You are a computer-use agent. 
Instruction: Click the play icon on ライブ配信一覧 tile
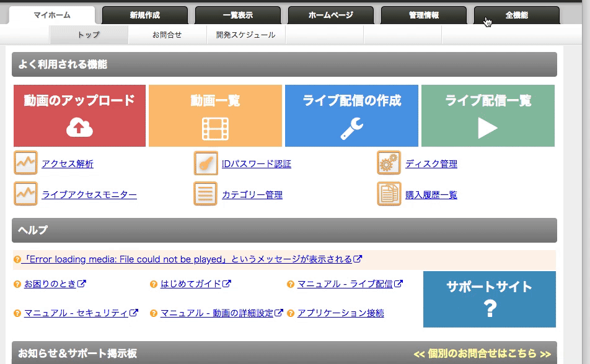point(488,128)
